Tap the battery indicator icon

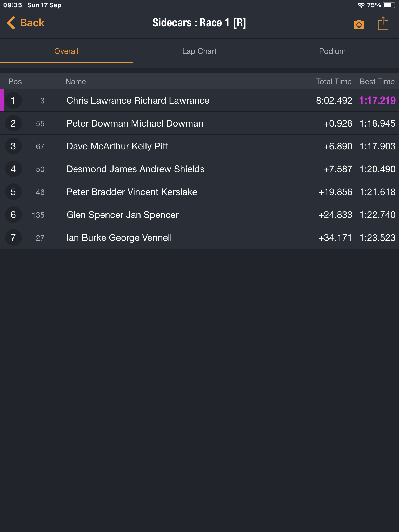[389, 5]
